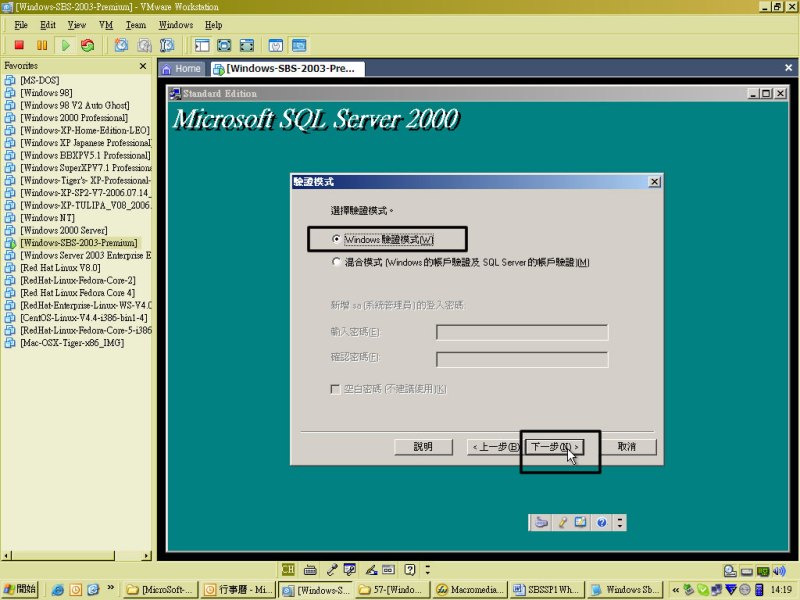This screenshot has width=800, height=600.
Task: Open the host IME bar options arrow
Action: click(428, 569)
